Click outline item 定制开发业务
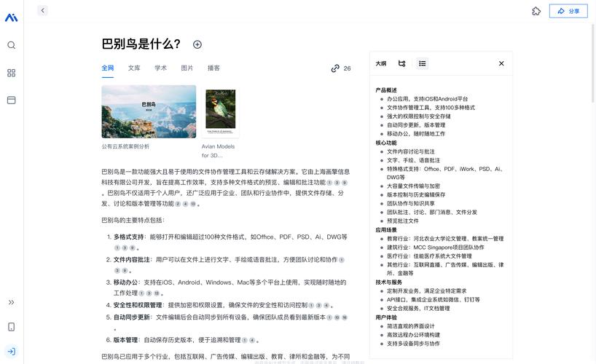The width and height of the screenshot is (596, 364). click(x=427, y=291)
